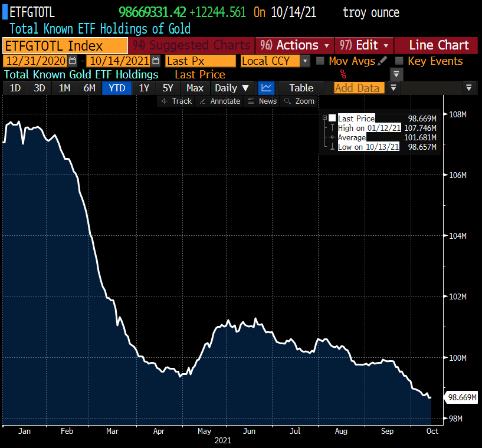Viewport: 482px width, 448px height.
Task: Click the white Last Price color swatch
Action: 332,118
